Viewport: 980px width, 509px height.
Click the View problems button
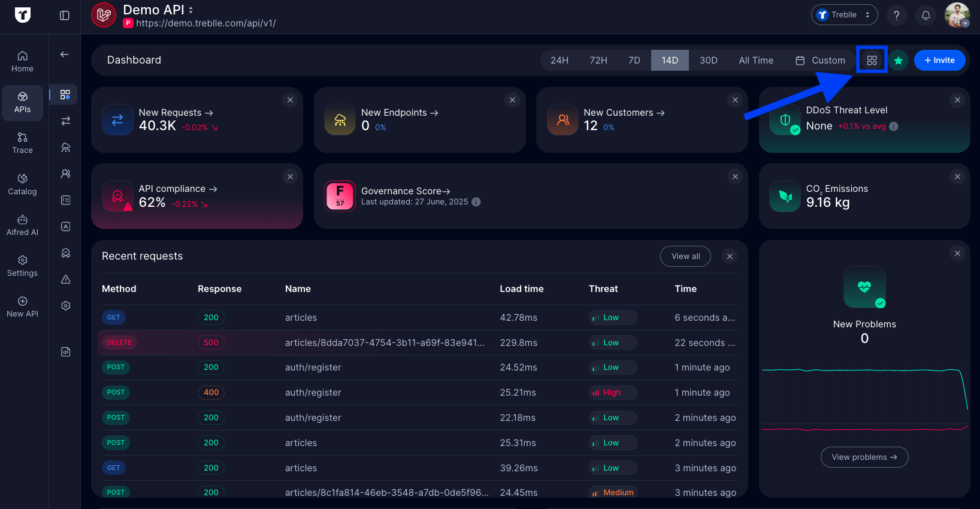(x=864, y=457)
